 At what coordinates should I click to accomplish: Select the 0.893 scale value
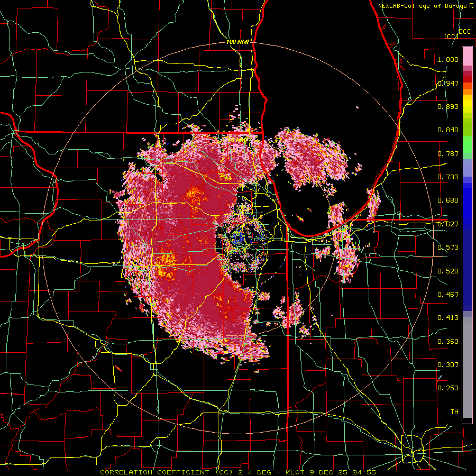(448, 106)
